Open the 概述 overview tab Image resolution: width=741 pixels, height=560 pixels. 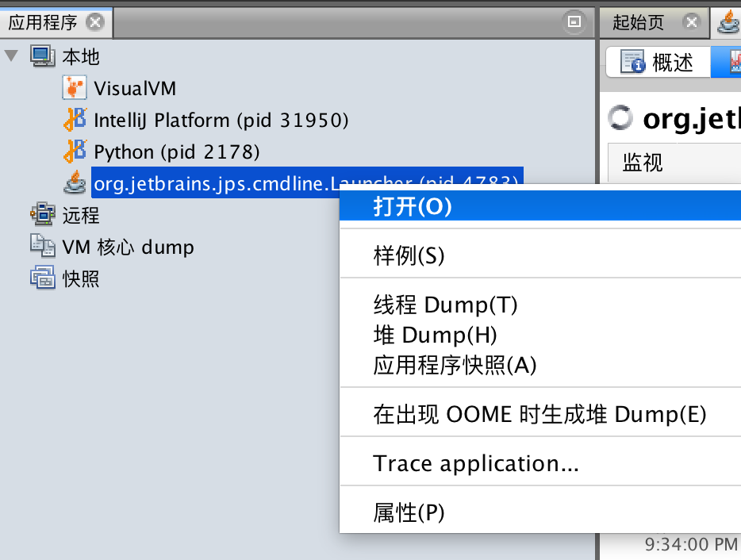pyautogui.click(x=658, y=62)
